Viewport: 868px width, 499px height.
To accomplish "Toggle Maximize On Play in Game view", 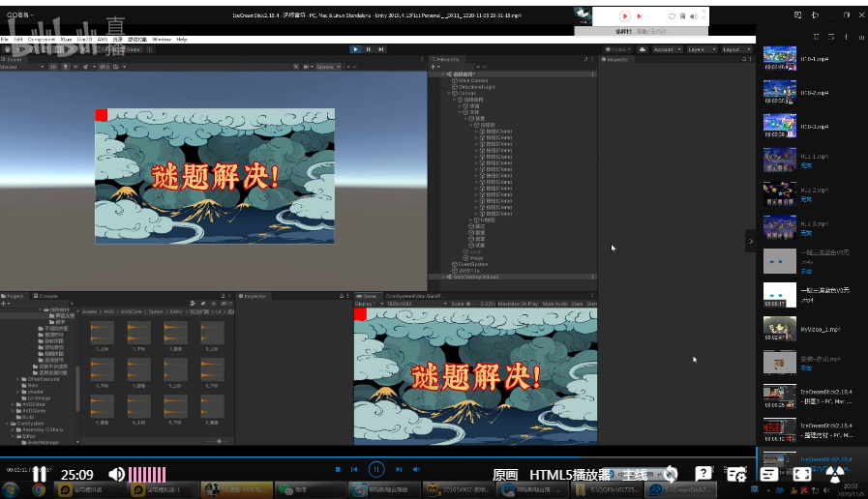I will pos(518,304).
